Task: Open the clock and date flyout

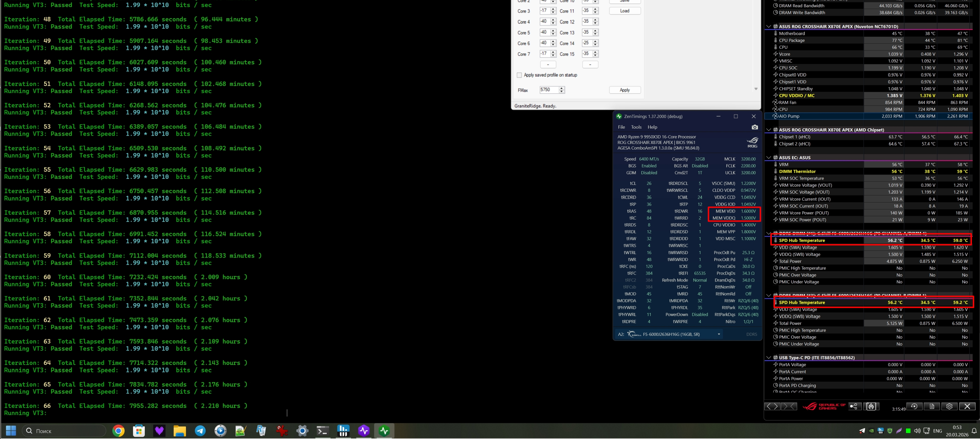Action: tap(957, 431)
